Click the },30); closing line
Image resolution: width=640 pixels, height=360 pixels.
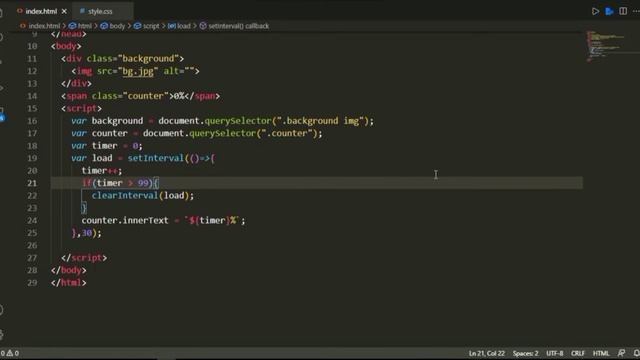(x=87, y=233)
